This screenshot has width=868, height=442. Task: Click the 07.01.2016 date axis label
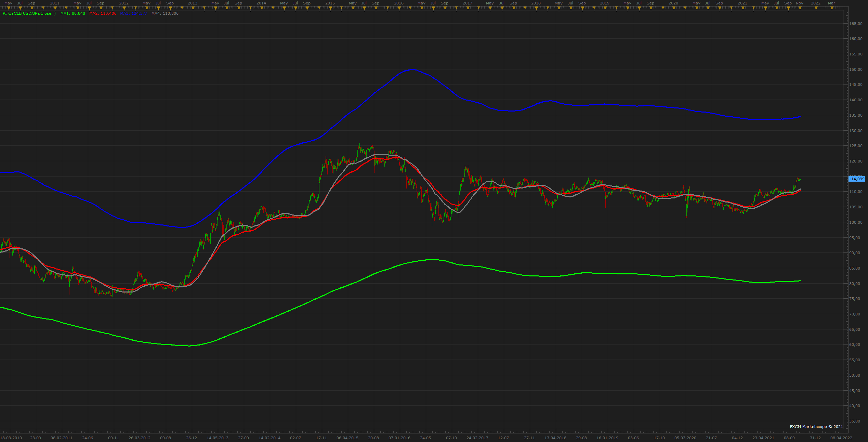(x=399, y=438)
